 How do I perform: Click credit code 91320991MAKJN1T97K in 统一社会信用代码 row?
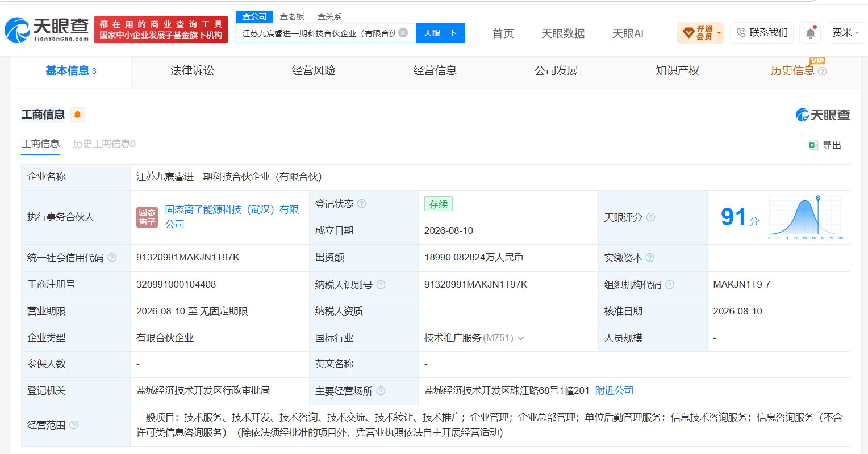coord(188,258)
